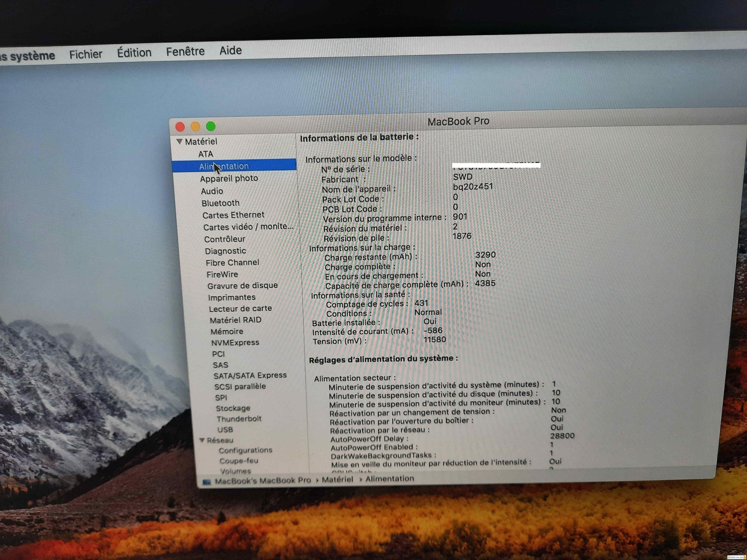Select Diagnostic in the sidebar
Screen dimensions: 747x560
point(225,251)
